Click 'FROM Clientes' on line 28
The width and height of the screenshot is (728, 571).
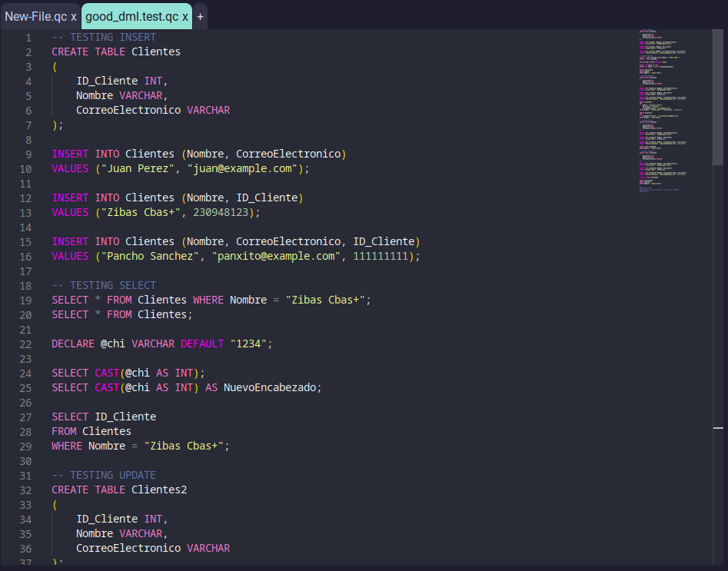(91, 431)
